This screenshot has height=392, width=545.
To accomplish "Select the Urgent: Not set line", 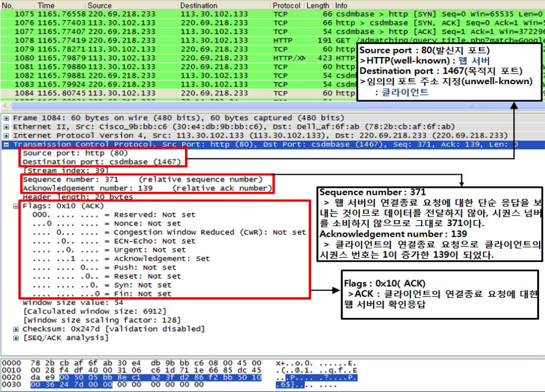I will pyautogui.click(x=109, y=250).
